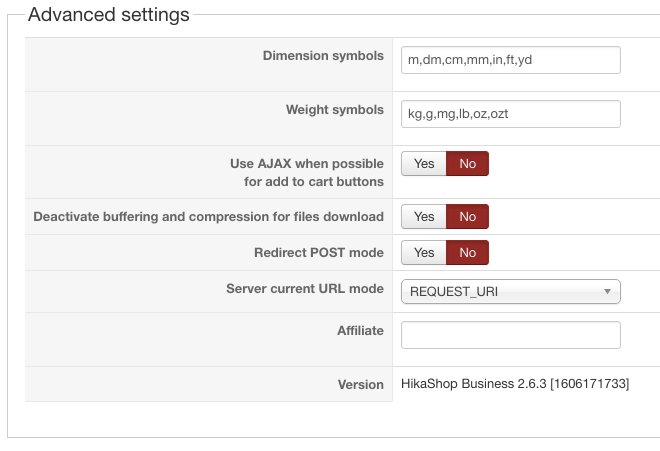Click the Redirect POST mode label
Viewport: 660px width, 451px height.
tap(319, 252)
